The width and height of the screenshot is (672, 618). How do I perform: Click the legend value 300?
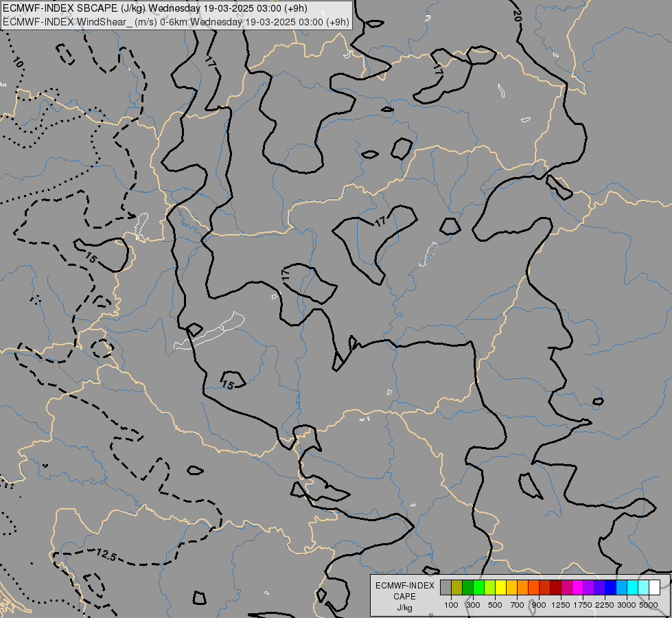click(x=473, y=605)
